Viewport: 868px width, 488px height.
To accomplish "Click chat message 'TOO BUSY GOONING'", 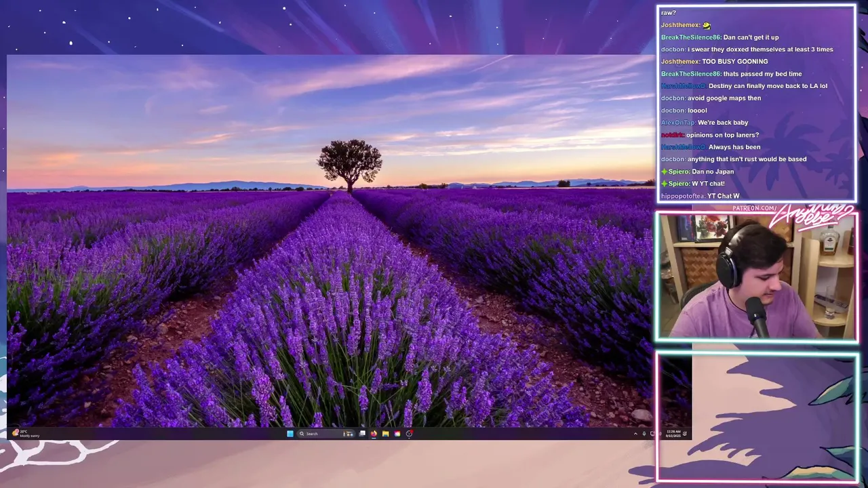I will (735, 62).
